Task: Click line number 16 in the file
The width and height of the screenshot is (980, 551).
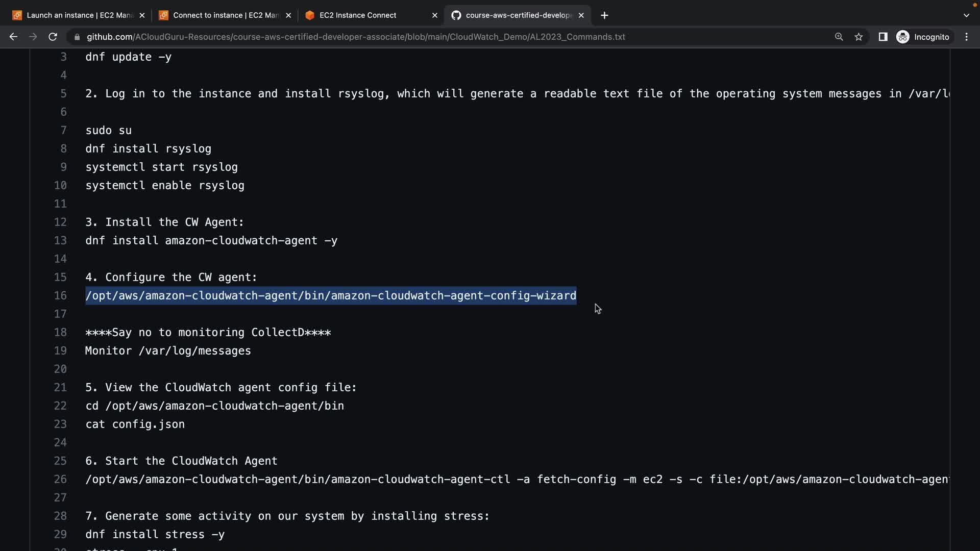Action: click(60, 295)
